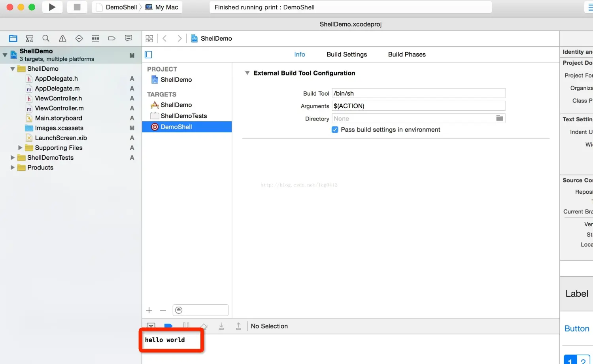Image resolution: width=593 pixels, height=364 pixels.
Task: Open the Symbol navigator
Action: point(30,38)
